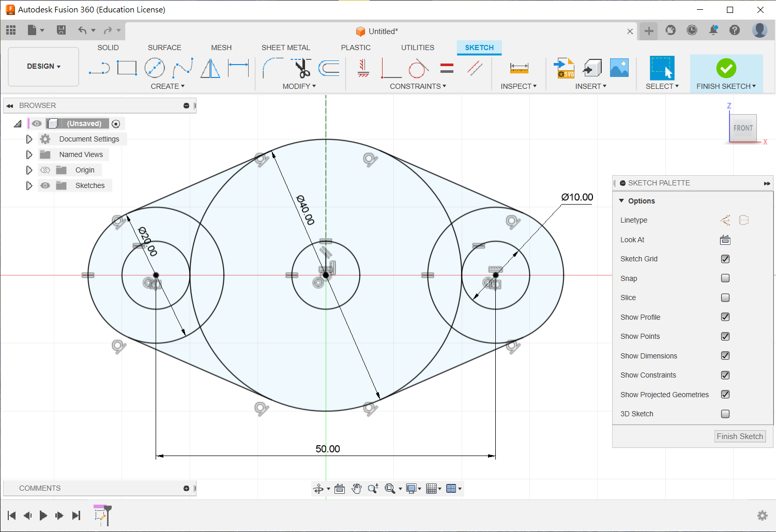Switch to the SURFACE tab
The image size is (776, 532).
(x=164, y=48)
